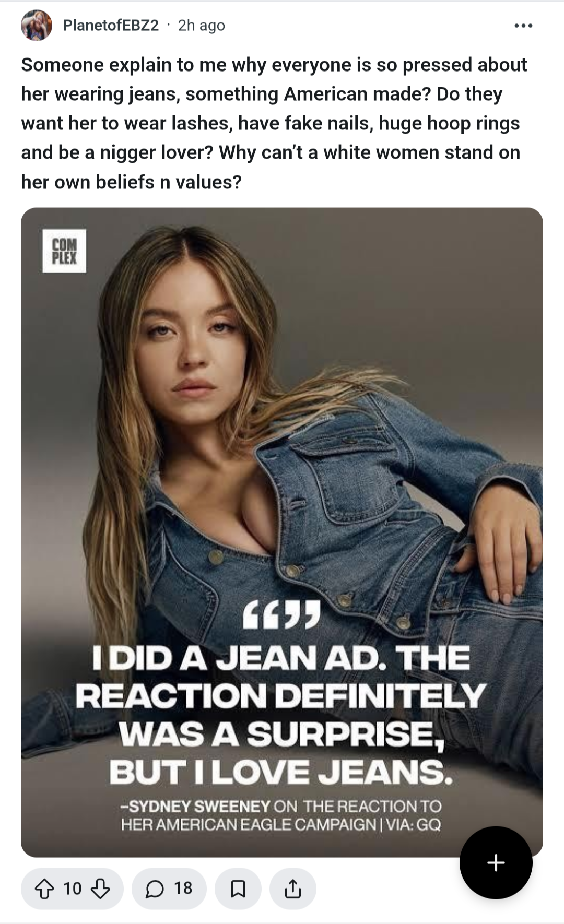View the PlanetofEBZ2 profile avatar

pyautogui.click(x=37, y=25)
